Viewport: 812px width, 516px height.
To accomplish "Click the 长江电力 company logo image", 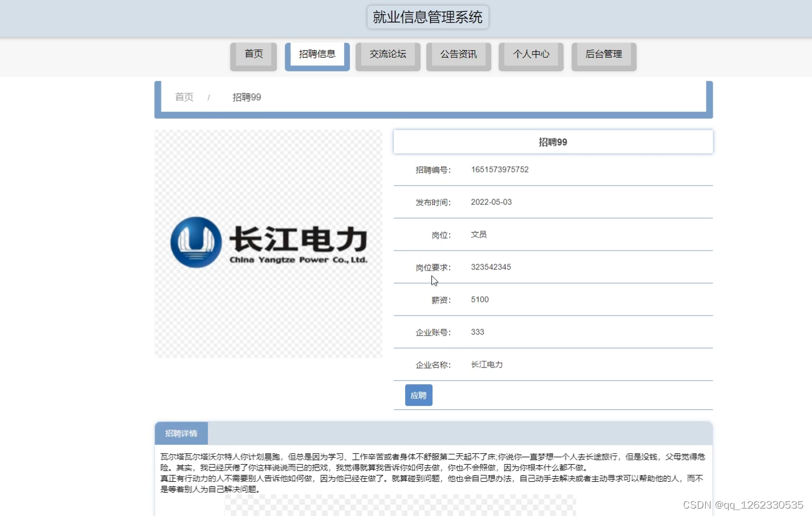I will click(268, 244).
